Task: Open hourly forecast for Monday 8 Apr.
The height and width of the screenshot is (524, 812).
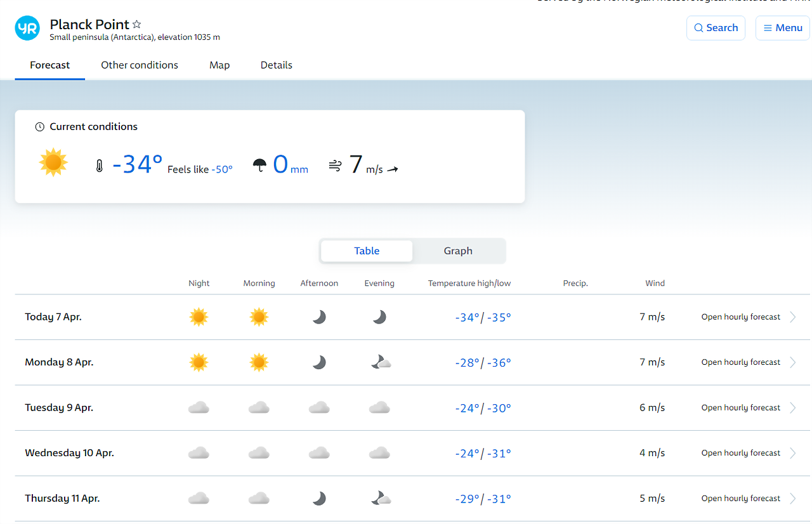Action: (741, 362)
